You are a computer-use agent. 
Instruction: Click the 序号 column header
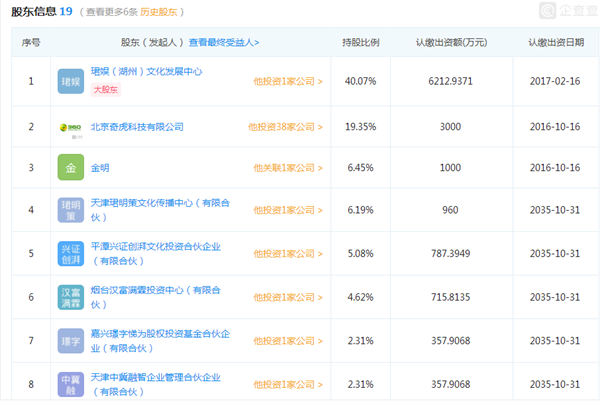coord(31,42)
